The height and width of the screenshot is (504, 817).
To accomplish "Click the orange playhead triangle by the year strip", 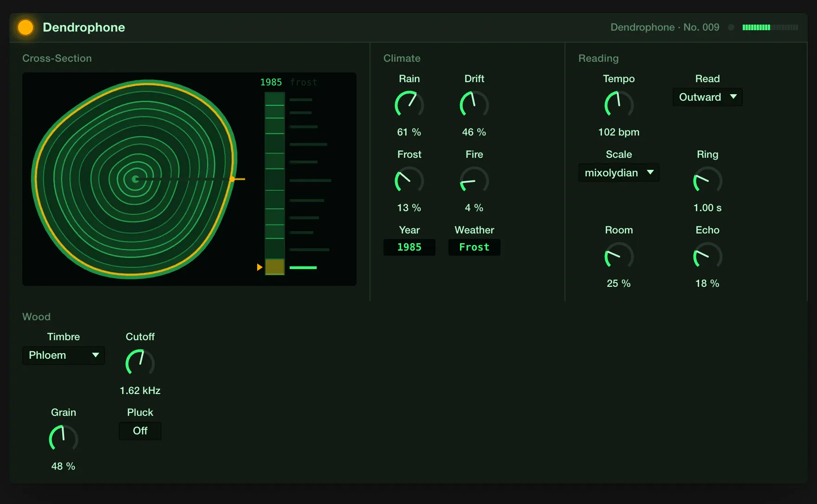I will point(260,267).
